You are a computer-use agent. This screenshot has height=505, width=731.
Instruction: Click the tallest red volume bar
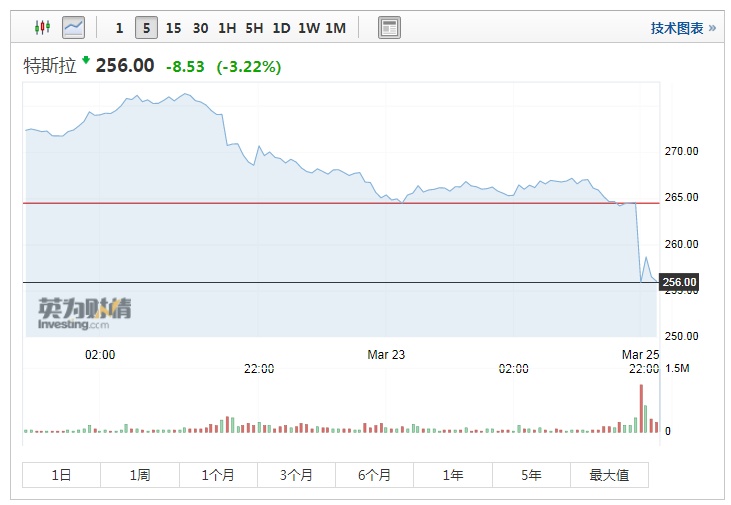tap(641, 409)
